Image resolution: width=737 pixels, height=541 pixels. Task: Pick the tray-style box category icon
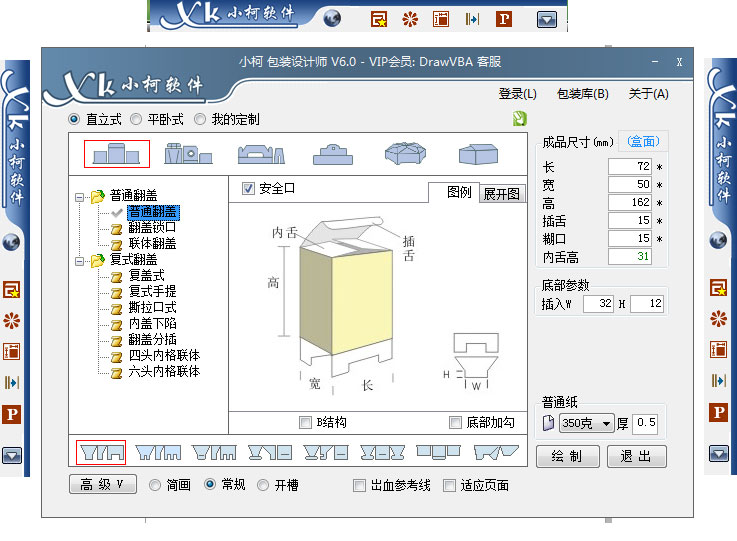261,154
